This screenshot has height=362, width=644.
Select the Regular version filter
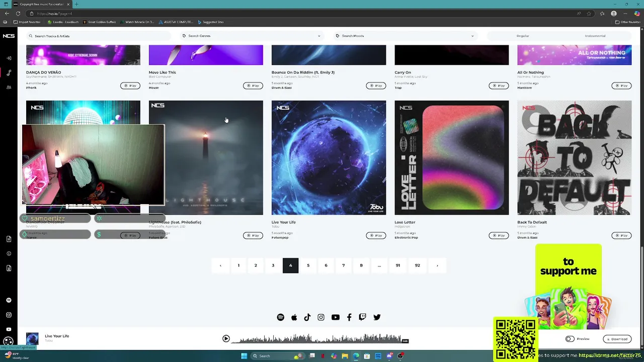tap(523, 36)
